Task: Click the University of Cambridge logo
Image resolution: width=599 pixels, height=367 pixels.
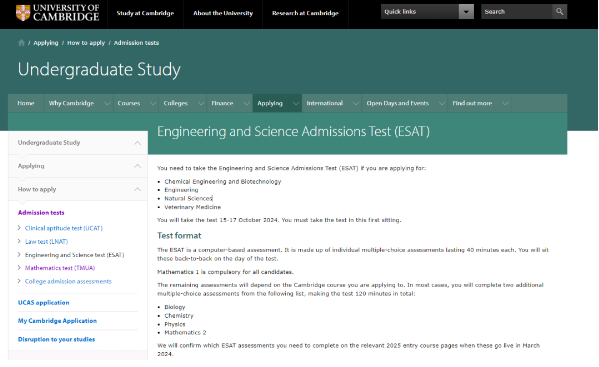Action: [x=58, y=13]
